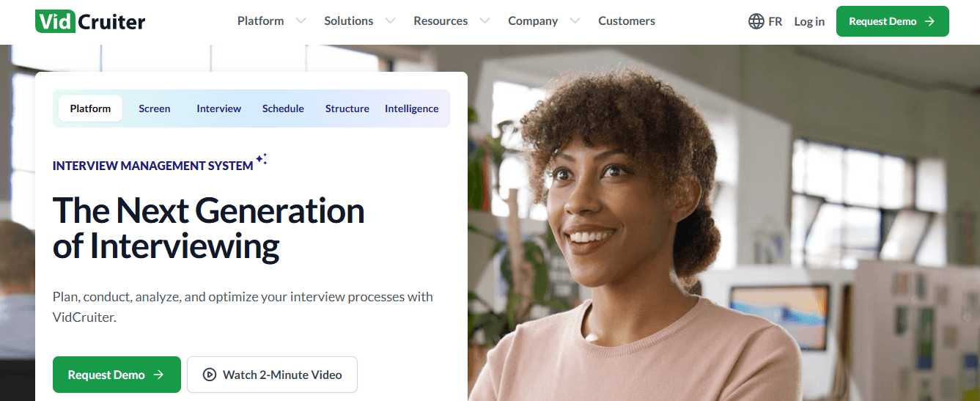Viewport: 980px width, 401px height.
Task: Click the arrow icon in the hero Request Demo button
Action: click(158, 375)
